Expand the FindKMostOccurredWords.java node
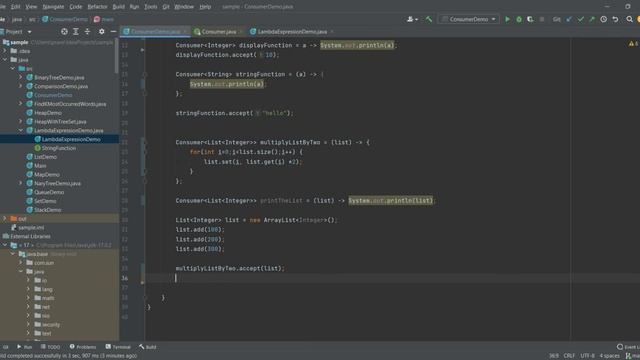 coord(20,104)
